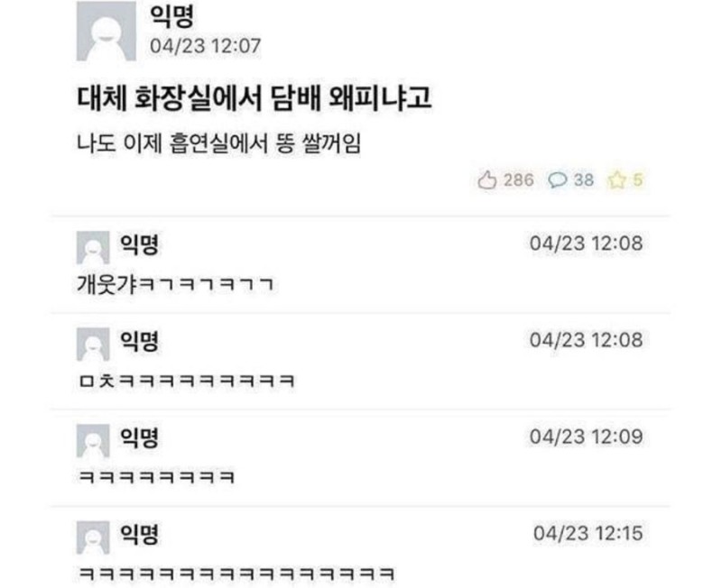Screen dimensions: 722x588
Task: Click the comment starting with ㅁㅊ
Action: click(186, 381)
